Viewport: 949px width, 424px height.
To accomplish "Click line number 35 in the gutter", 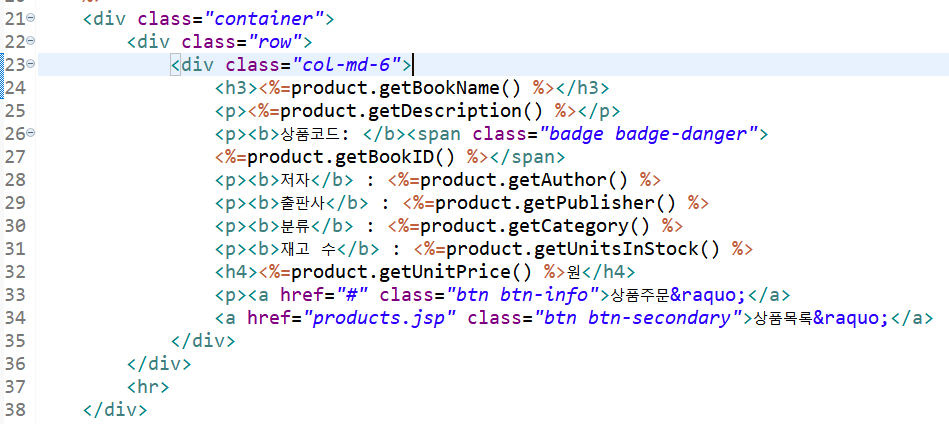I will (x=16, y=341).
